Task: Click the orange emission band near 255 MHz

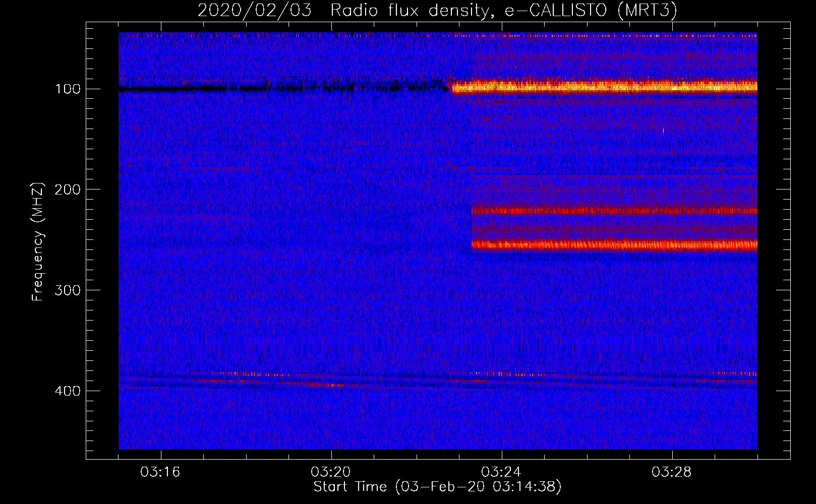Action: point(614,245)
